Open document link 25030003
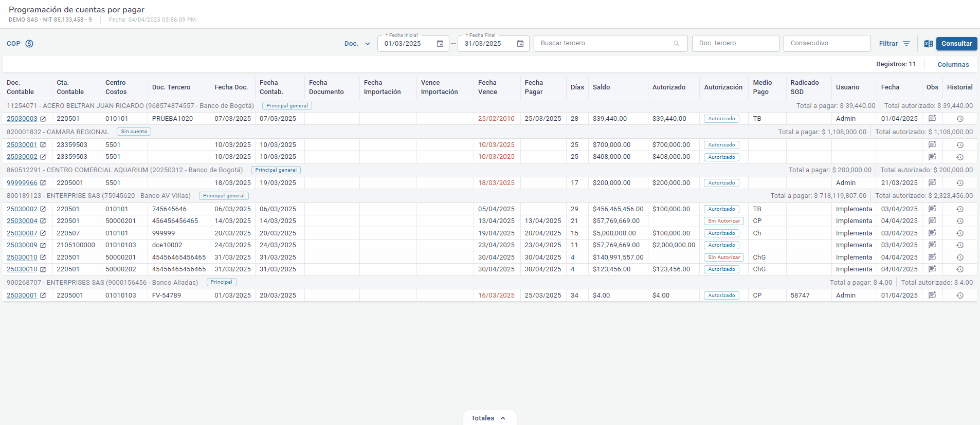This screenshot has height=425, width=980. pos(22,119)
